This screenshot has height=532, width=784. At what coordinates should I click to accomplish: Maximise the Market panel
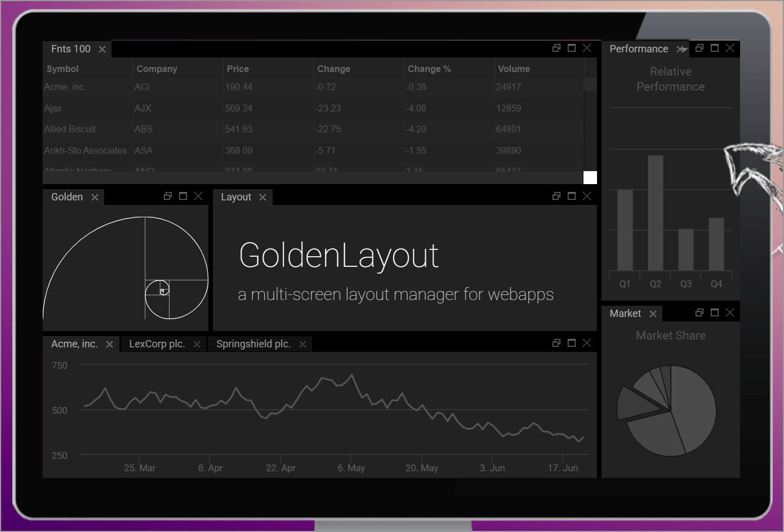[715, 312]
